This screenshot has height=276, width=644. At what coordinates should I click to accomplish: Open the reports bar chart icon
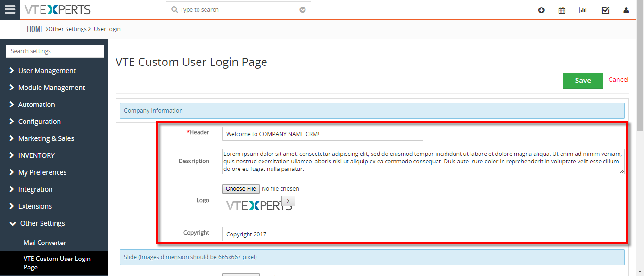coord(583,10)
